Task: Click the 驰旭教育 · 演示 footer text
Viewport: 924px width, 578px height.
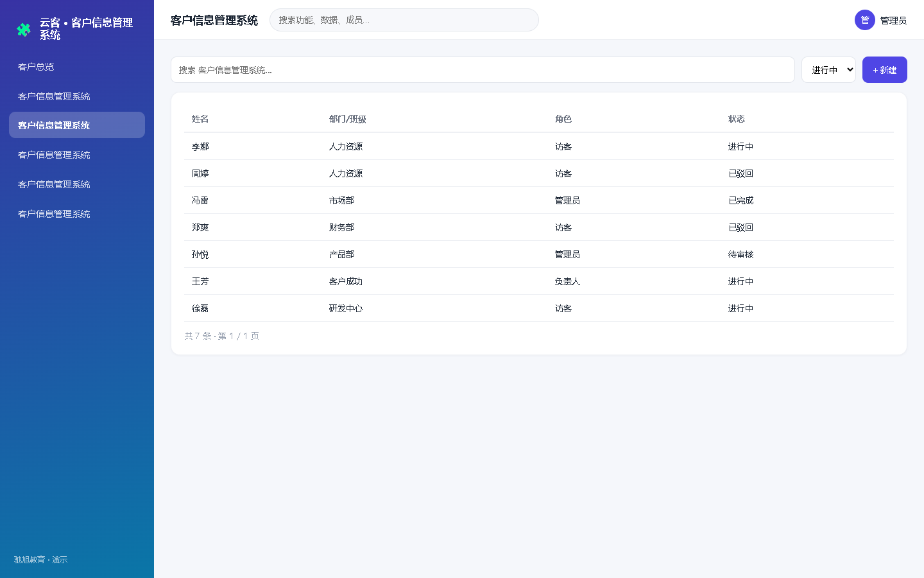Action: (41, 560)
